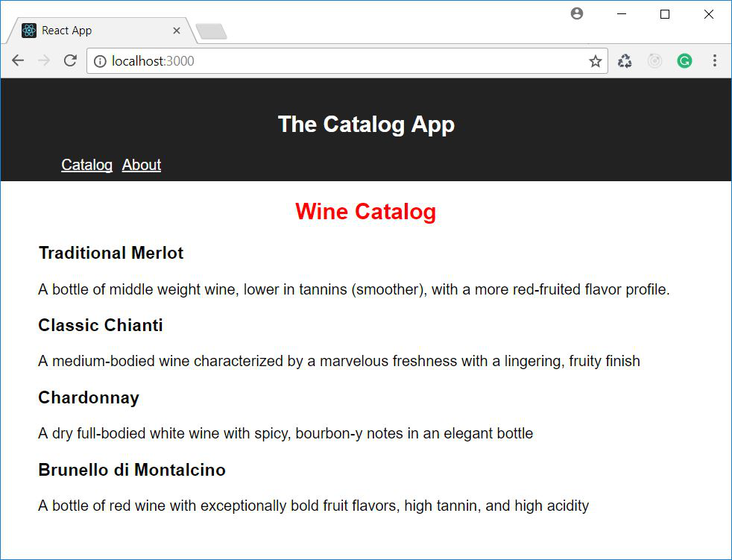Open the Catalog link
The width and height of the screenshot is (732, 560).
coord(86,165)
